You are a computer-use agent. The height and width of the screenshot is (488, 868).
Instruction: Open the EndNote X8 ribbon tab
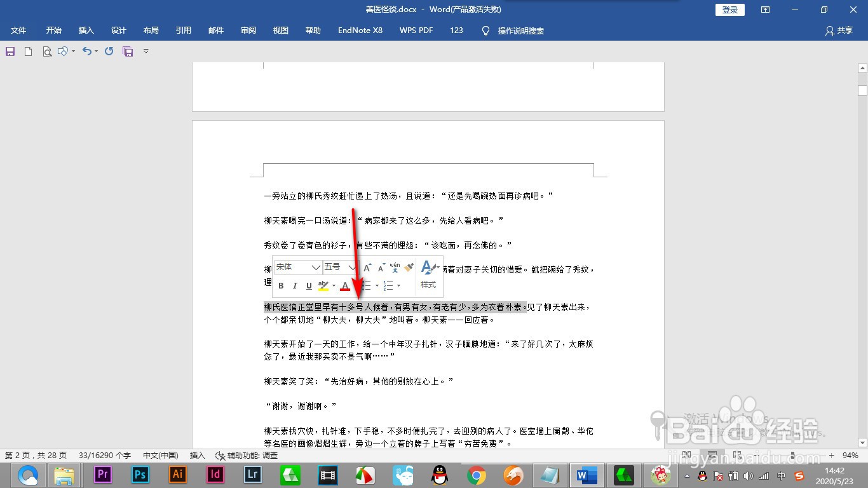click(x=360, y=30)
